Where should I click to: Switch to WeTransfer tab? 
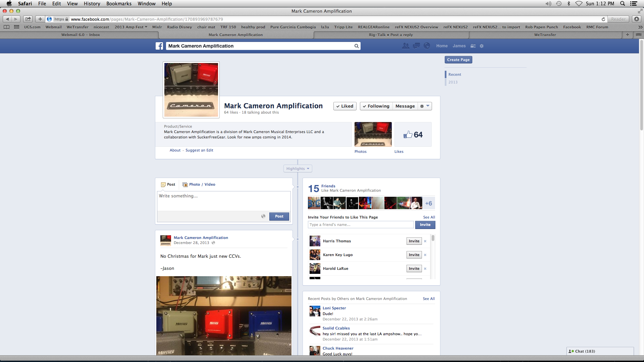point(545,35)
